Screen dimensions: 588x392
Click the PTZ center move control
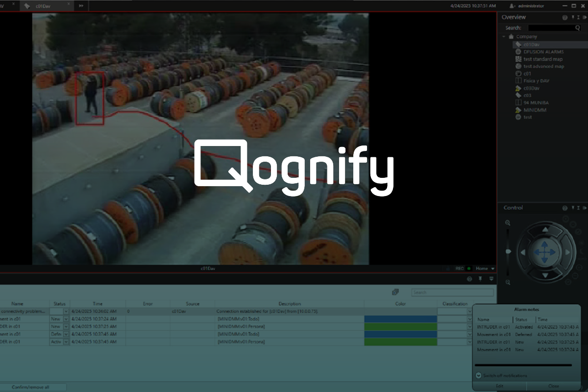[545, 252]
